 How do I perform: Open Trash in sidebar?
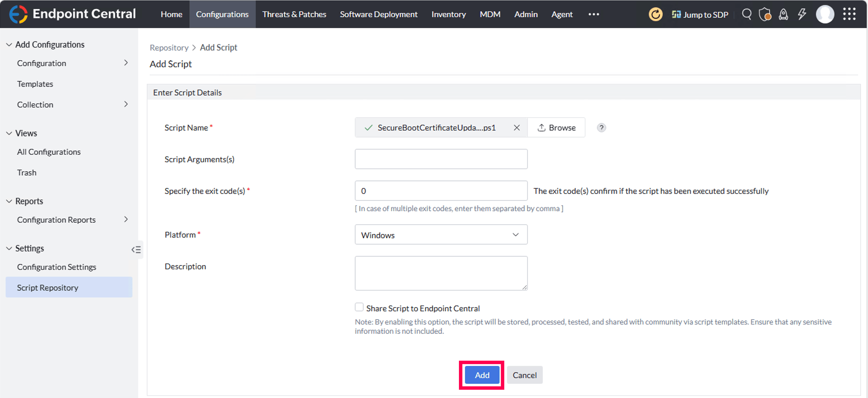pos(27,173)
